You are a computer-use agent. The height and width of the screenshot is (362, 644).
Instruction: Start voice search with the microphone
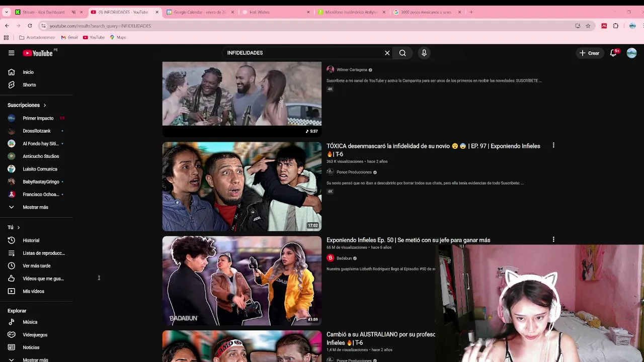424,53
